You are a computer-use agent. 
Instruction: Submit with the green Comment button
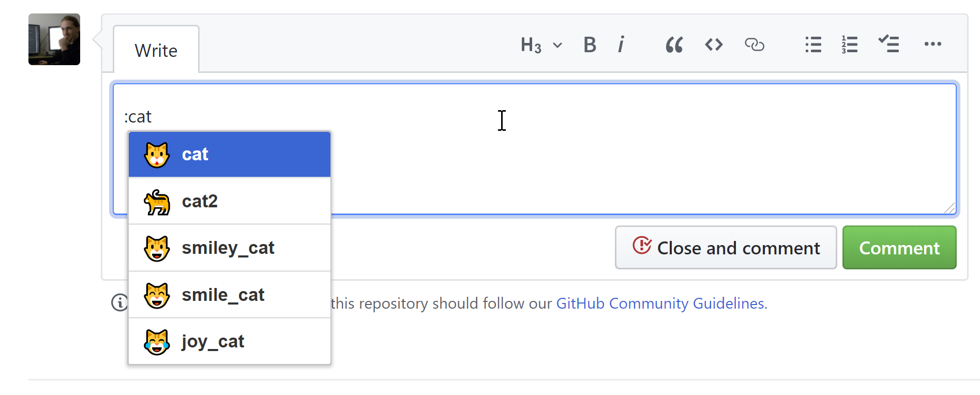tap(899, 248)
